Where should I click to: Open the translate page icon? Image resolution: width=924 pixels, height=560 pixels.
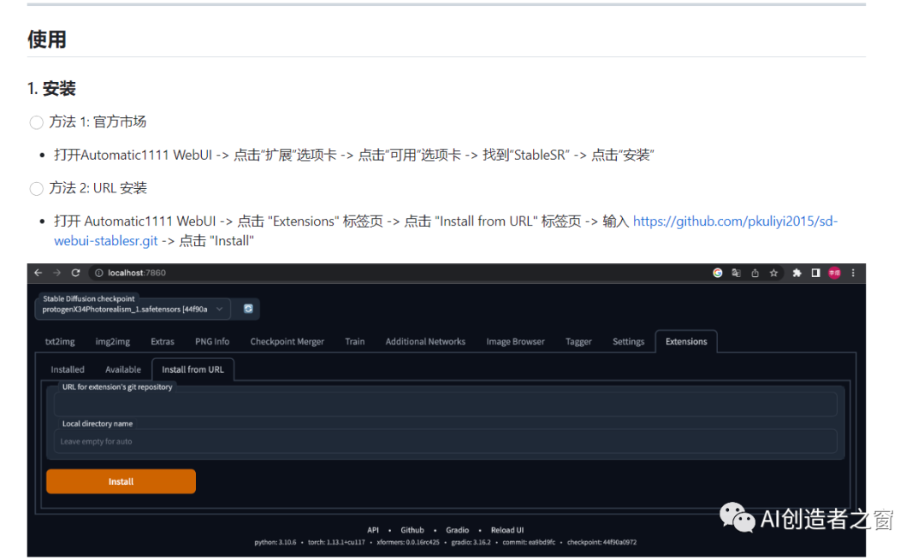pos(736,273)
